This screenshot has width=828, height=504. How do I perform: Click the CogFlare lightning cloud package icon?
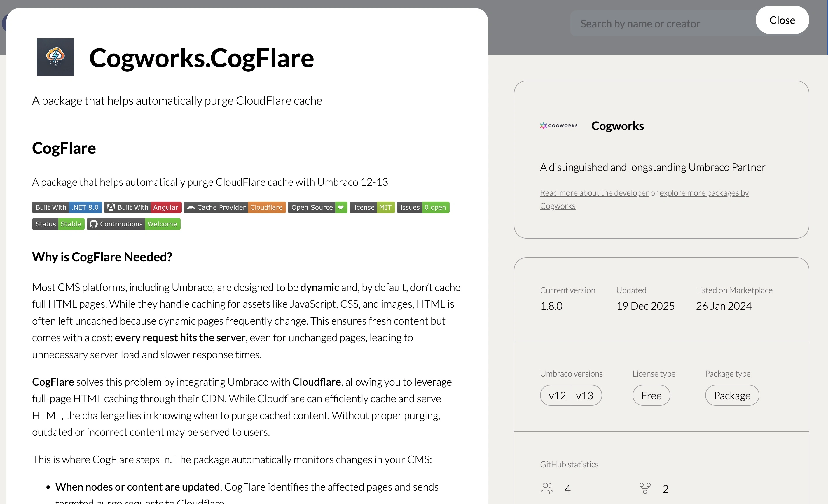[55, 57]
